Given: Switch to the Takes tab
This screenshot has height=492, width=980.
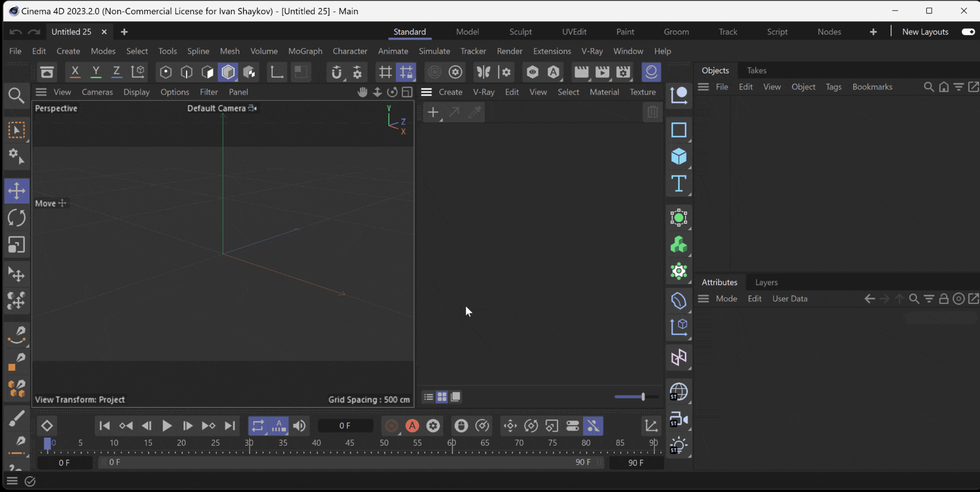Looking at the screenshot, I should [x=756, y=70].
